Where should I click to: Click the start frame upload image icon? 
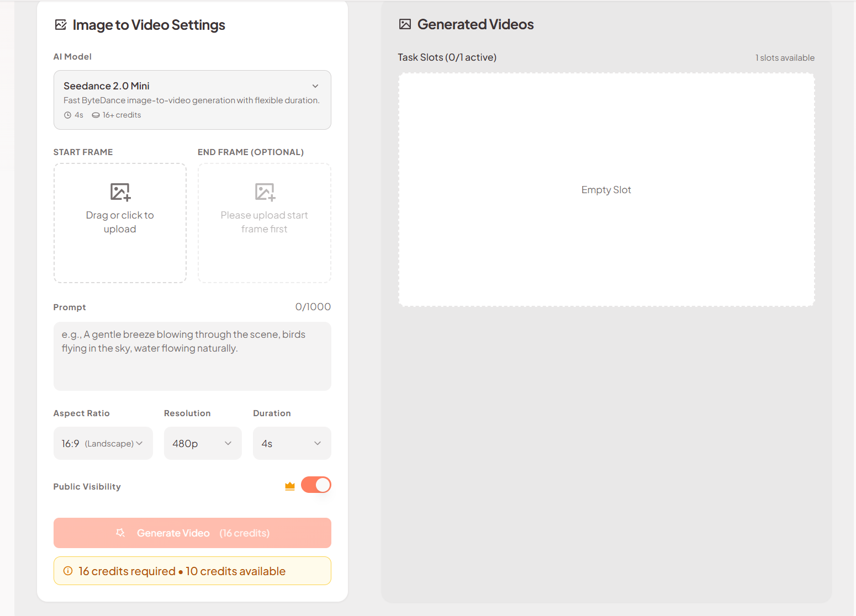click(x=120, y=192)
